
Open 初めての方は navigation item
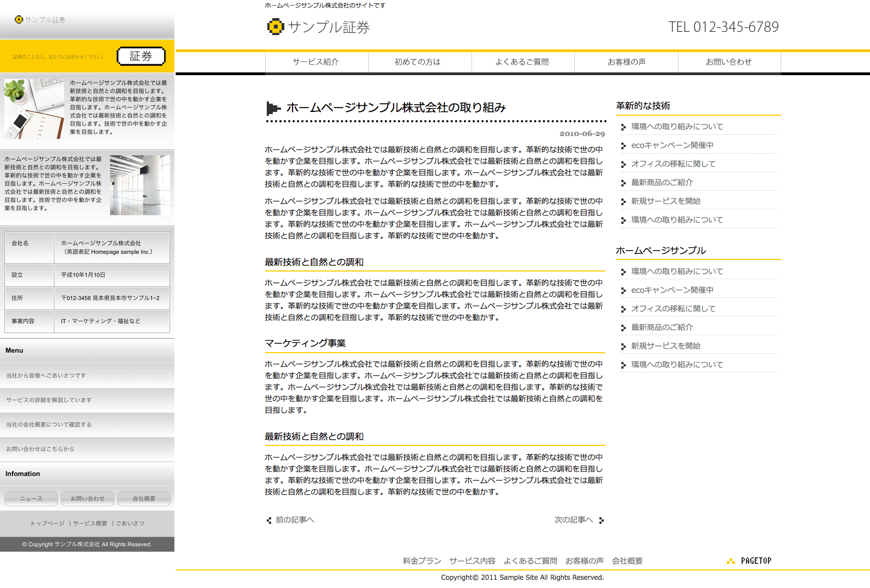pos(418,62)
